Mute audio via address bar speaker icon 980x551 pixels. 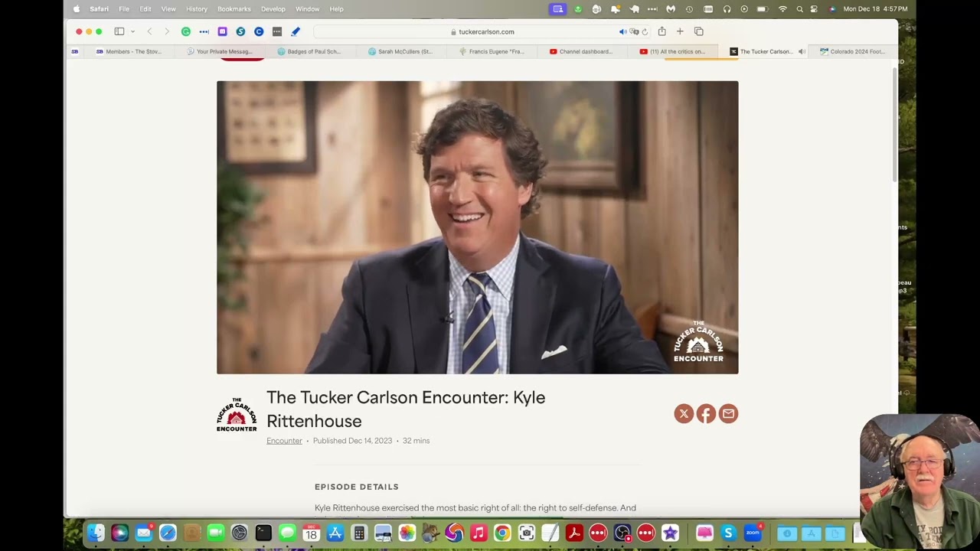(x=622, y=31)
